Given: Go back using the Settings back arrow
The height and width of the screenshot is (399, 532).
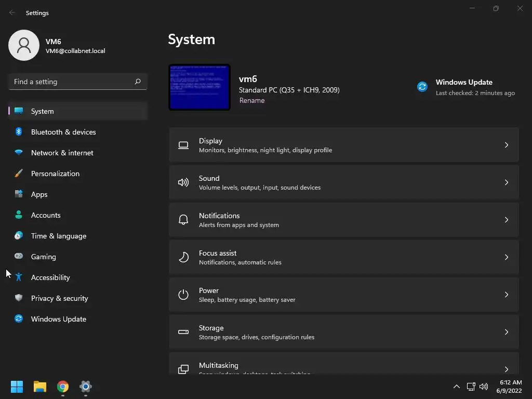Looking at the screenshot, I should [x=12, y=12].
